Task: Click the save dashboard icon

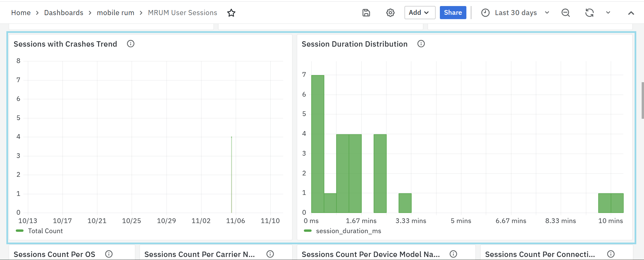Action: pyautogui.click(x=366, y=13)
